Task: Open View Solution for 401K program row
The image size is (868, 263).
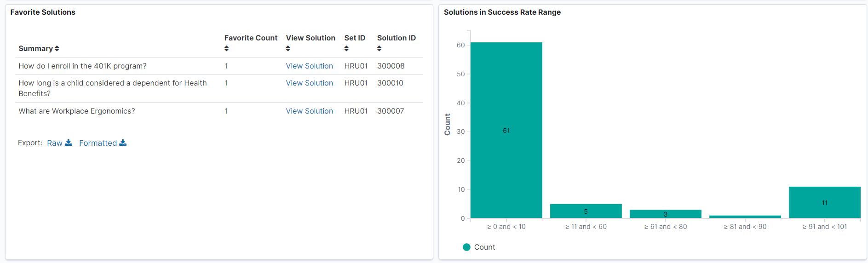Action: [309, 66]
